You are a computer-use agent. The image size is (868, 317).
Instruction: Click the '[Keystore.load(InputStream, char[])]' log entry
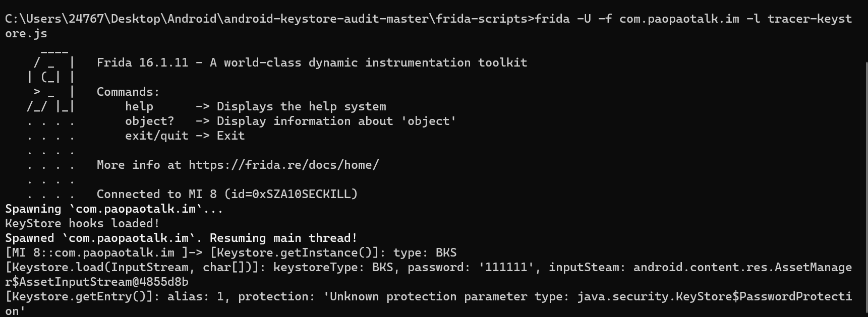point(135,268)
